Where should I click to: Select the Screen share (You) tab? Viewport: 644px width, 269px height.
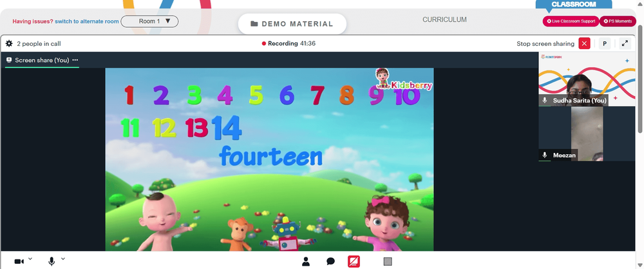(x=42, y=60)
